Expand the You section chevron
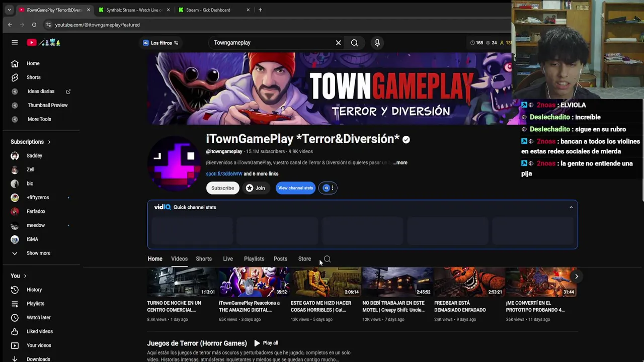 (x=25, y=276)
